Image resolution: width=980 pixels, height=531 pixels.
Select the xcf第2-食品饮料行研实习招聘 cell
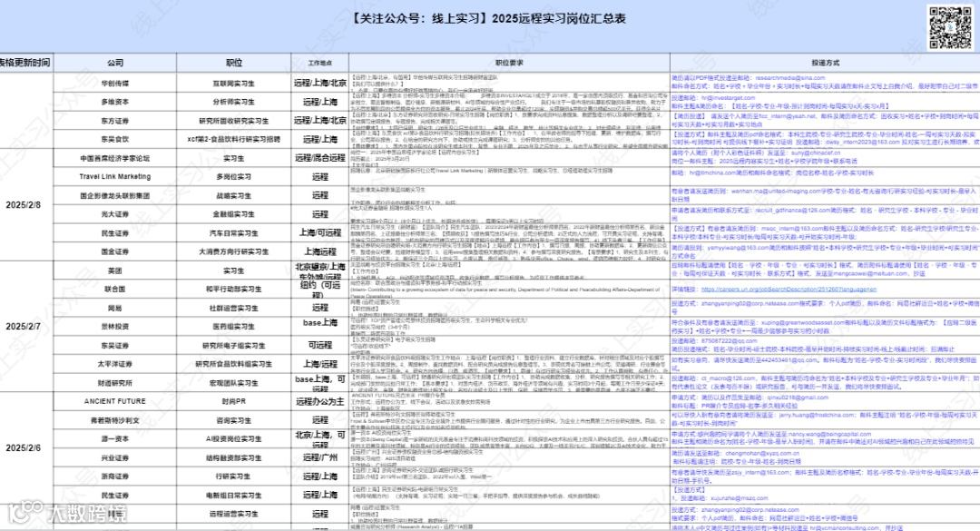234,139
